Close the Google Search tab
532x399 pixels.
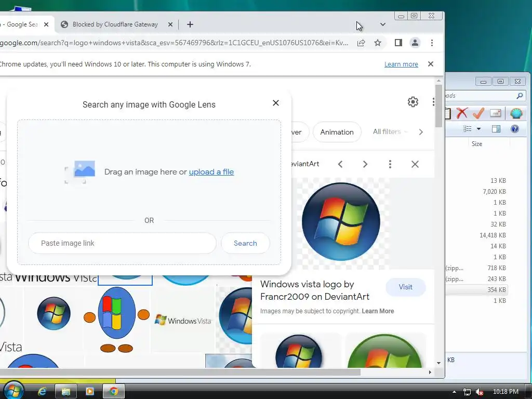coord(46,24)
